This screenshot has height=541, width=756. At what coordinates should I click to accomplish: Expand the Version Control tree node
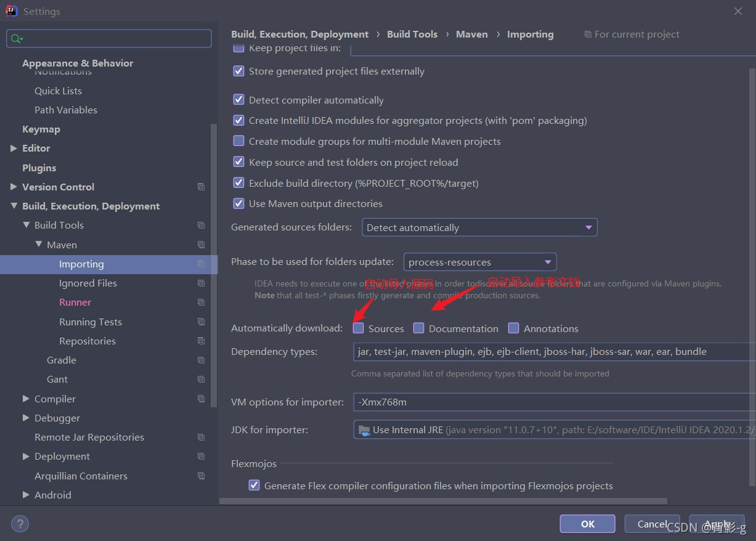click(14, 187)
